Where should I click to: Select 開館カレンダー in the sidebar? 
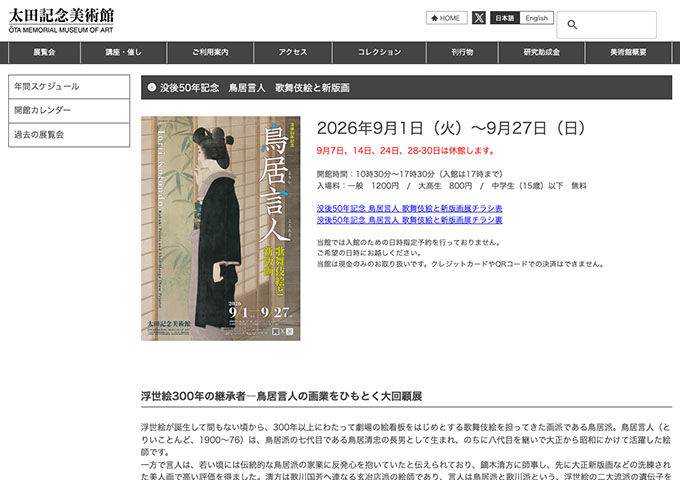click(69, 111)
